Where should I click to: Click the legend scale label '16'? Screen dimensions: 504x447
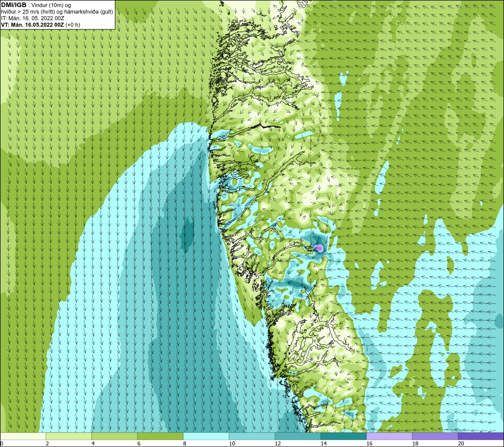point(369,443)
